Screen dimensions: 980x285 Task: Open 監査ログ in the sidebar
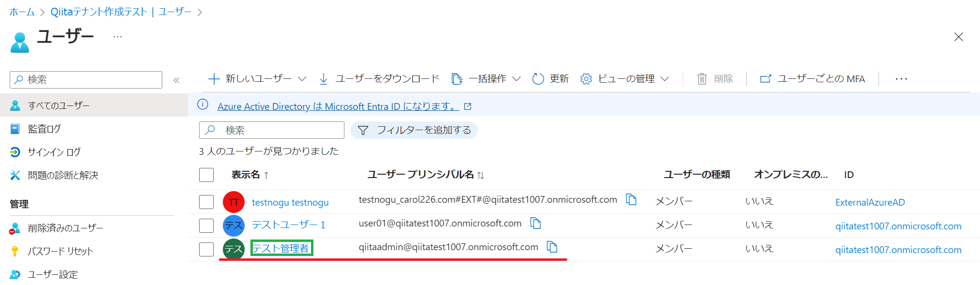coord(44,129)
